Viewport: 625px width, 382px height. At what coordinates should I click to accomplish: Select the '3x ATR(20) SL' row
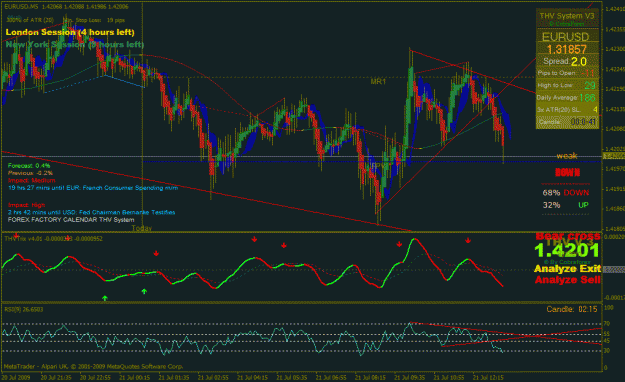567,109
